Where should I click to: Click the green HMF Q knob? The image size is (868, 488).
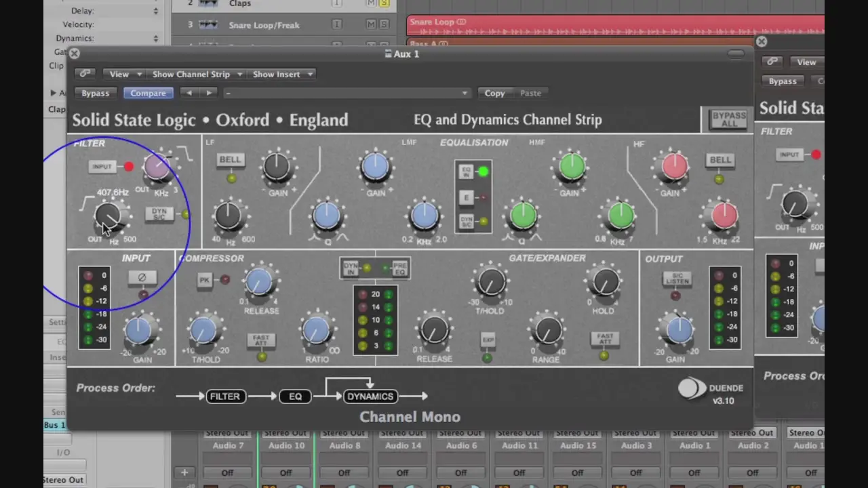[x=523, y=216]
